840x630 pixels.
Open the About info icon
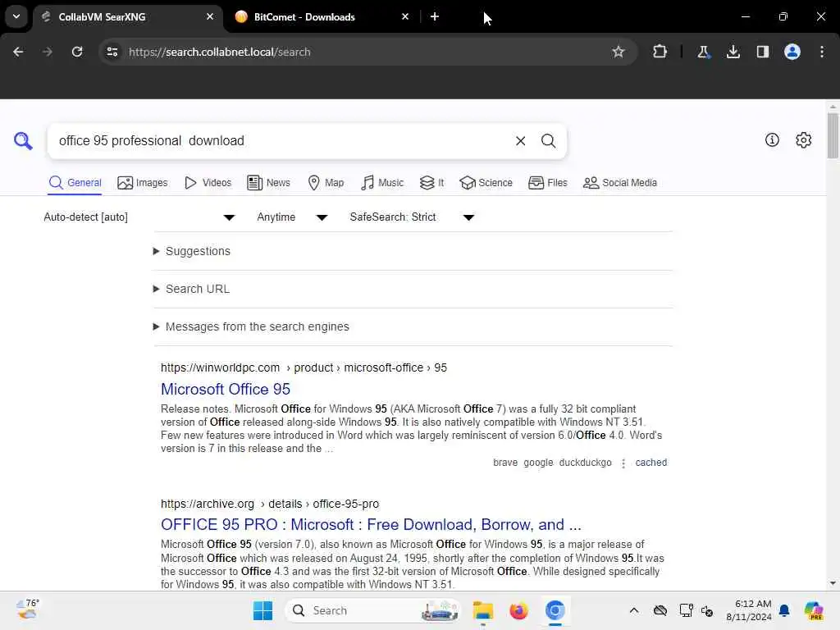click(772, 139)
